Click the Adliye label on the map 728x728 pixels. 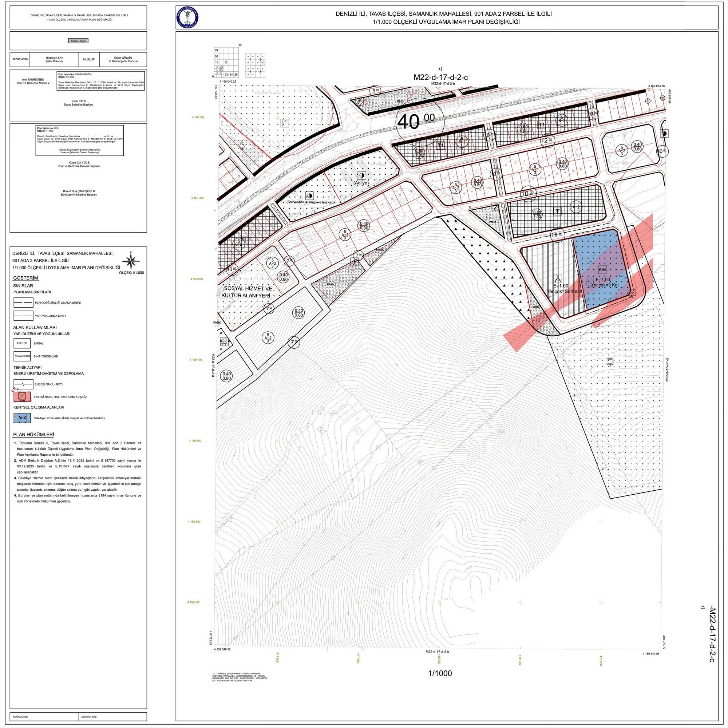click(361, 183)
